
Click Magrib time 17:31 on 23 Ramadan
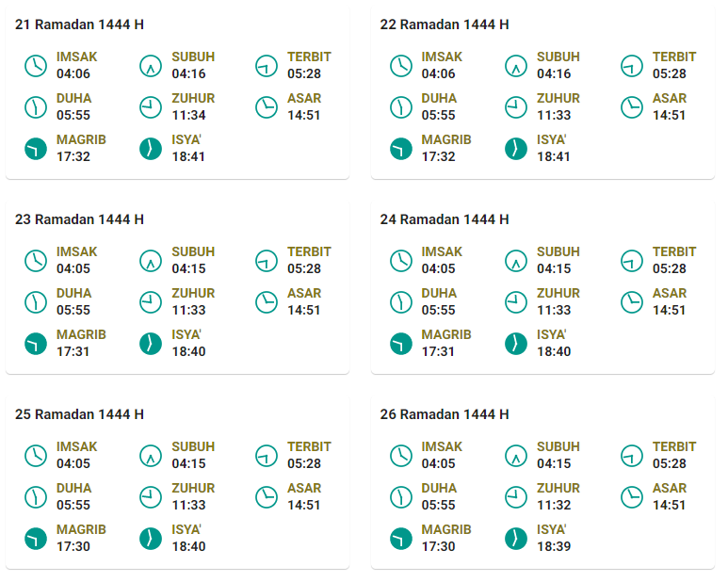tap(73, 351)
